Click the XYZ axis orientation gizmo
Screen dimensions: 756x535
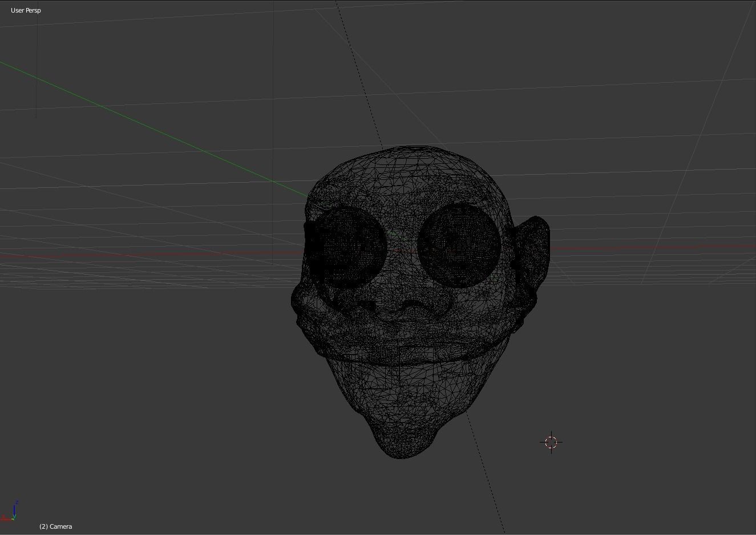point(10,511)
